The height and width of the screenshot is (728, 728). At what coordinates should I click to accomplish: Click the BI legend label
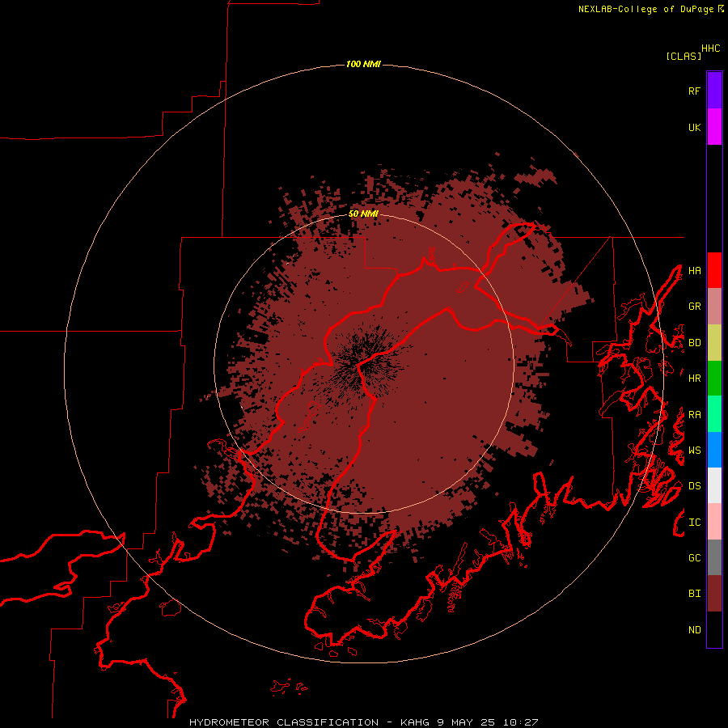click(694, 594)
